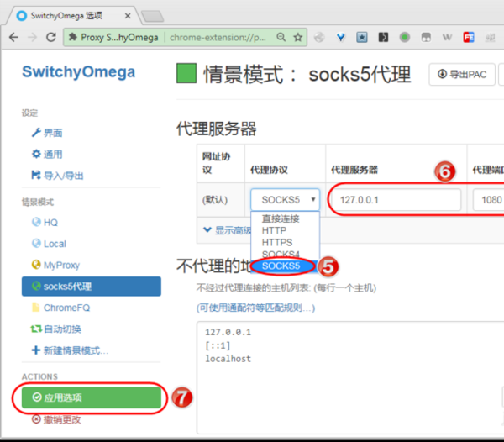Click the browser back arrow
The height and width of the screenshot is (442, 504).
coord(13,38)
